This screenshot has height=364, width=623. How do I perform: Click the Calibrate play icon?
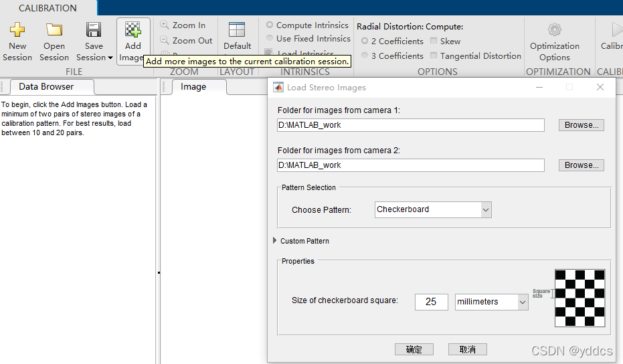click(x=617, y=29)
